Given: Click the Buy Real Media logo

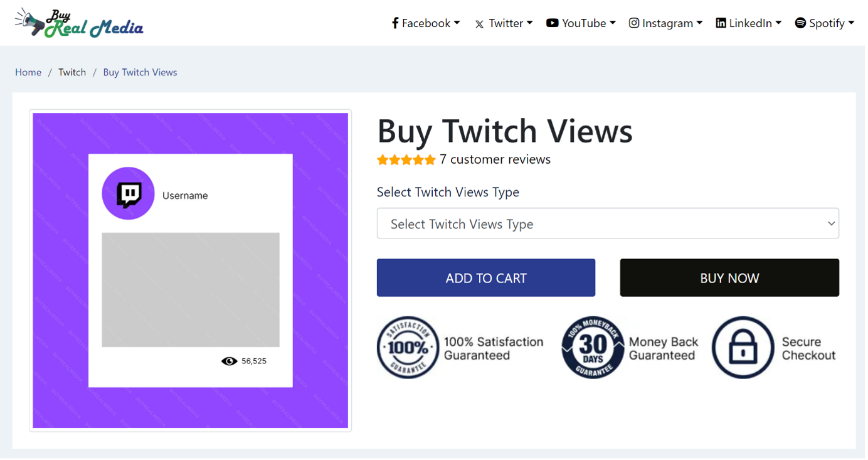Looking at the screenshot, I should pos(79,23).
